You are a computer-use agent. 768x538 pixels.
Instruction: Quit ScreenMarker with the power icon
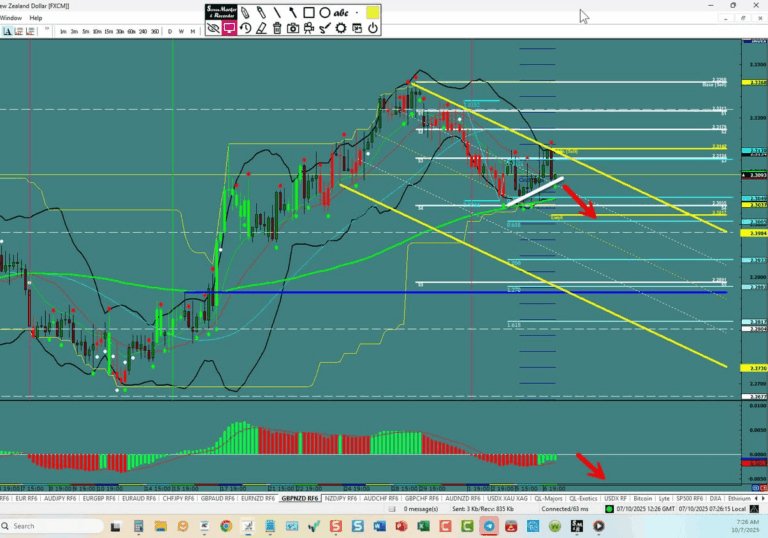[x=373, y=28]
